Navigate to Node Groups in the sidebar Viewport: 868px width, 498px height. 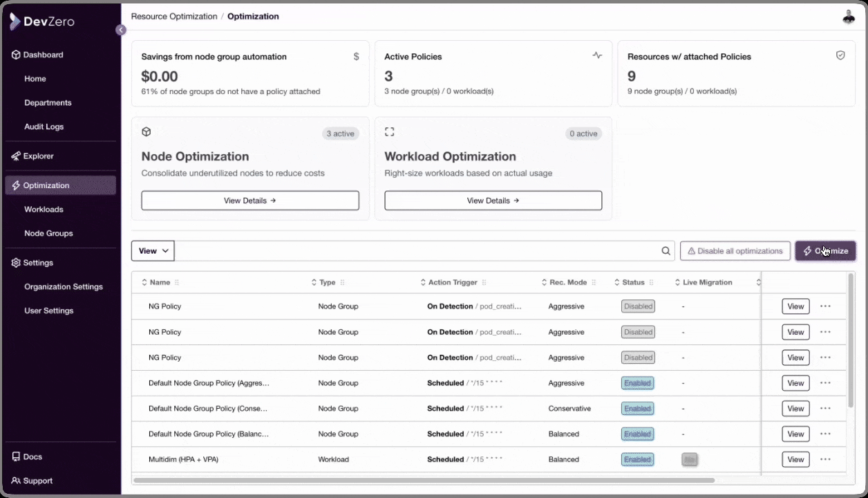(x=48, y=233)
